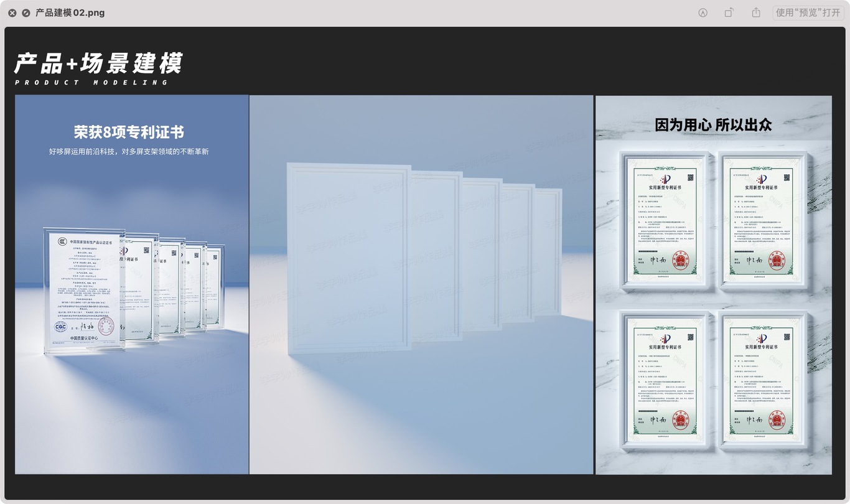Click the 中国质量认证中心 text on the acrylic certificate

click(x=83, y=338)
